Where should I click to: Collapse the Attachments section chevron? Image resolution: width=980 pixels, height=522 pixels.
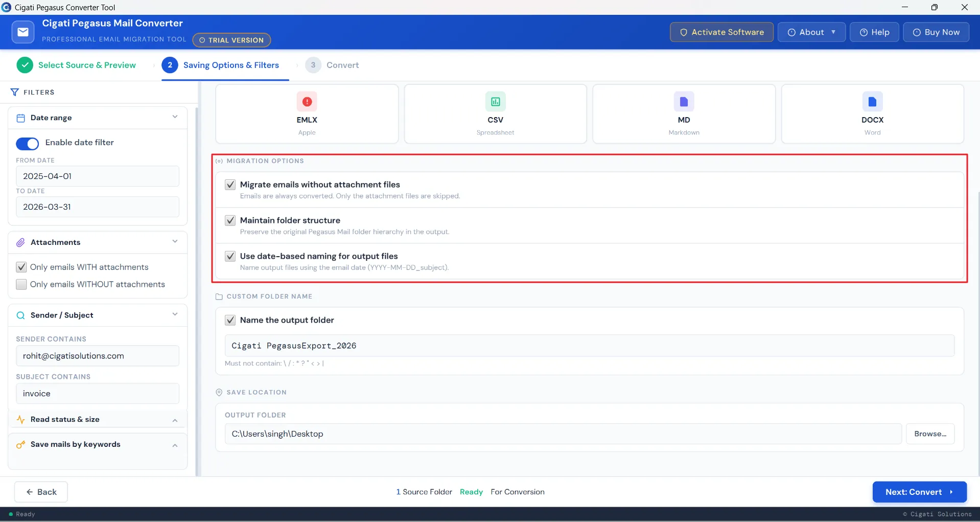tap(175, 241)
